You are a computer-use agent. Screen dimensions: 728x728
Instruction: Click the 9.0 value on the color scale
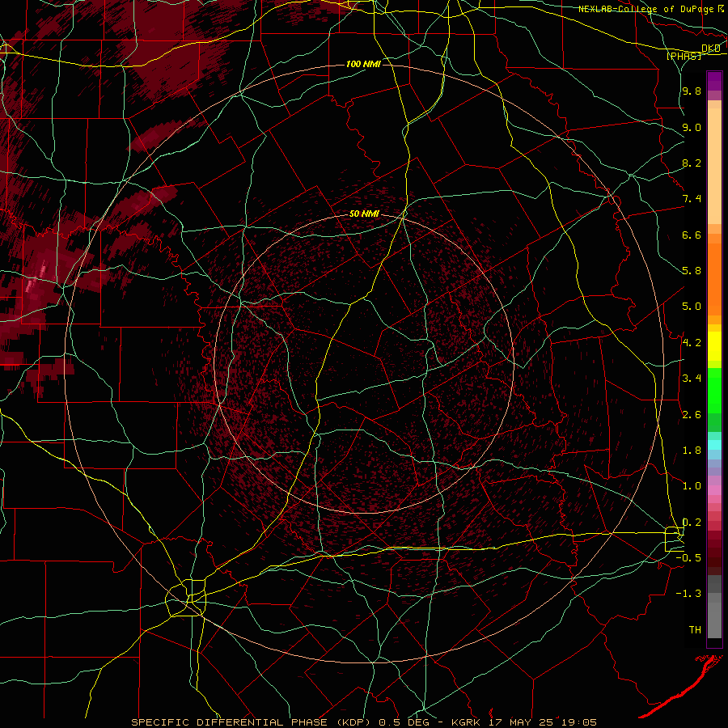point(692,127)
